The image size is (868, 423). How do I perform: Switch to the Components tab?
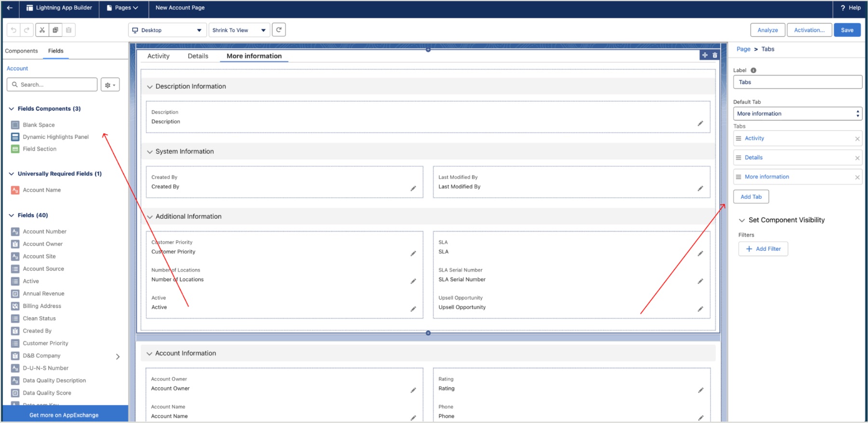click(21, 51)
